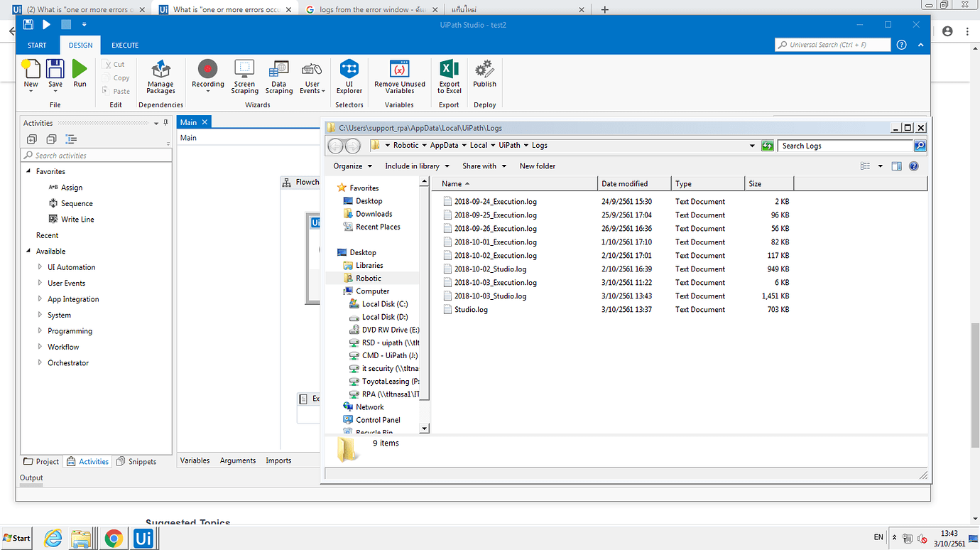This screenshot has height=550, width=980.
Task: Click Paste in the Edit group
Action: click(116, 91)
